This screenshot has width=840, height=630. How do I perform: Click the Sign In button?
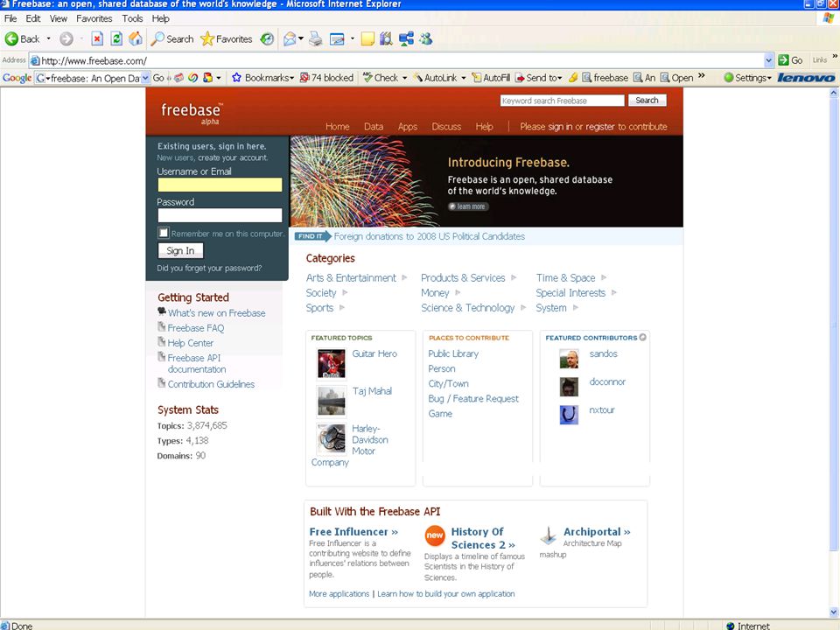[180, 251]
